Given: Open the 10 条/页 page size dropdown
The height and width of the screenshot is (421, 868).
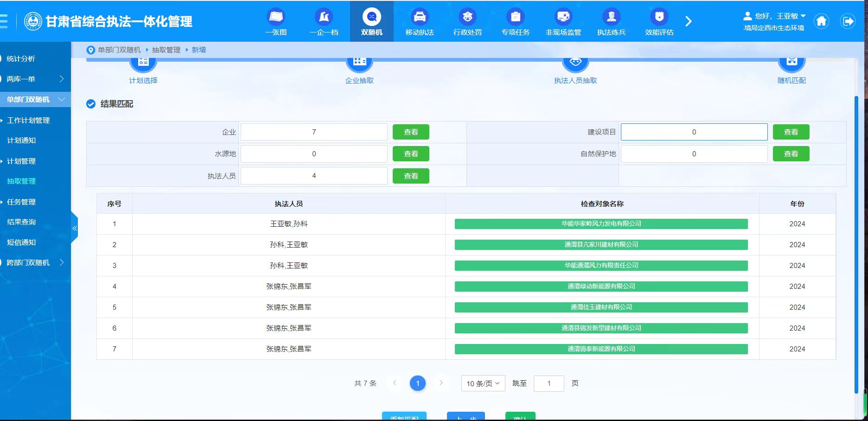Looking at the screenshot, I should (x=483, y=383).
